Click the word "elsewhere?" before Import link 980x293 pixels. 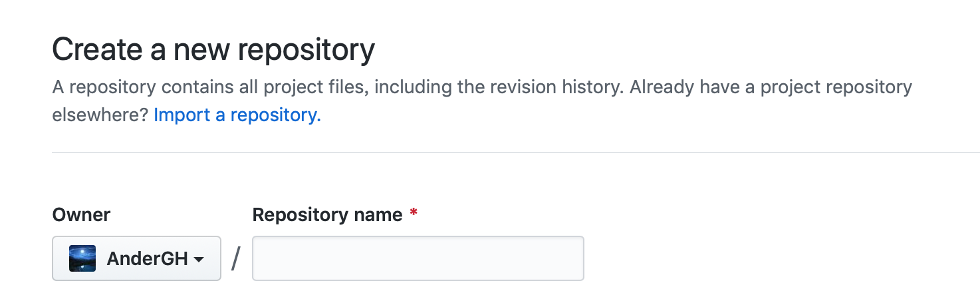(100, 115)
